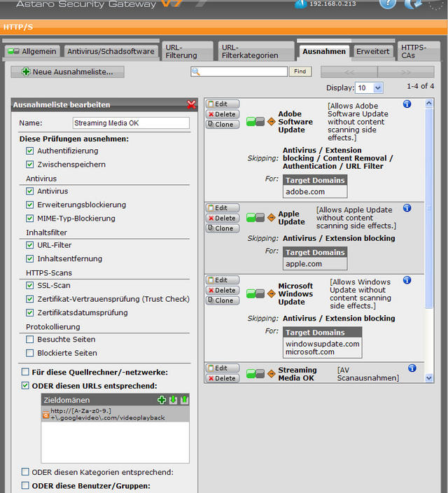This screenshot has width=448, height=493.
Task: Clone the Apple Update exception
Action: [223, 228]
